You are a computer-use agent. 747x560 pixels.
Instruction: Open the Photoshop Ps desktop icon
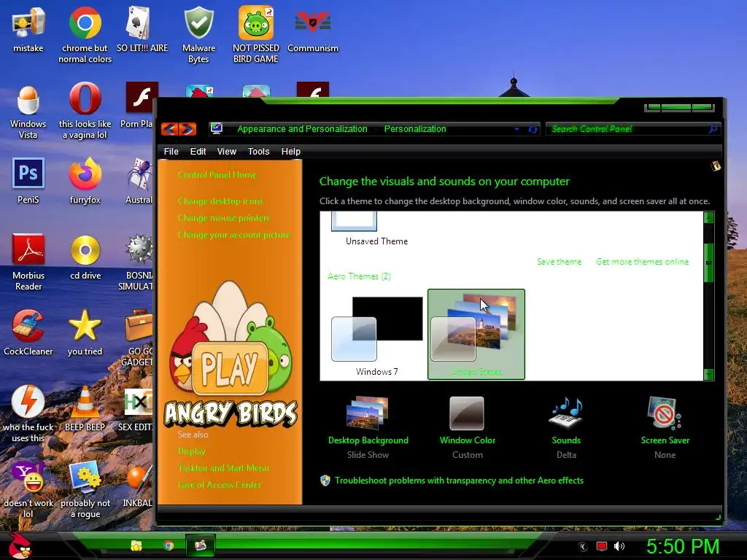tap(28, 181)
